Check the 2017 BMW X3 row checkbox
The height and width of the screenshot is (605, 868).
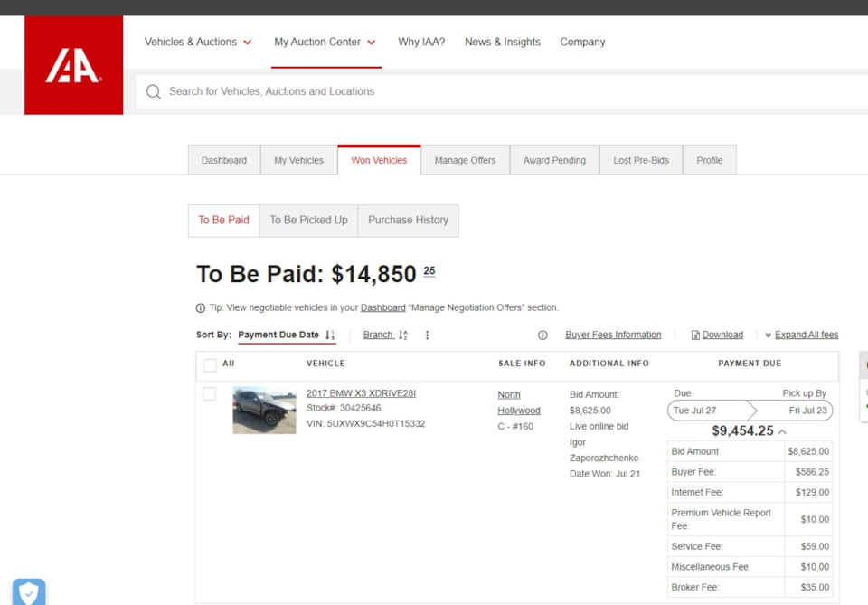[x=209, y=393]
